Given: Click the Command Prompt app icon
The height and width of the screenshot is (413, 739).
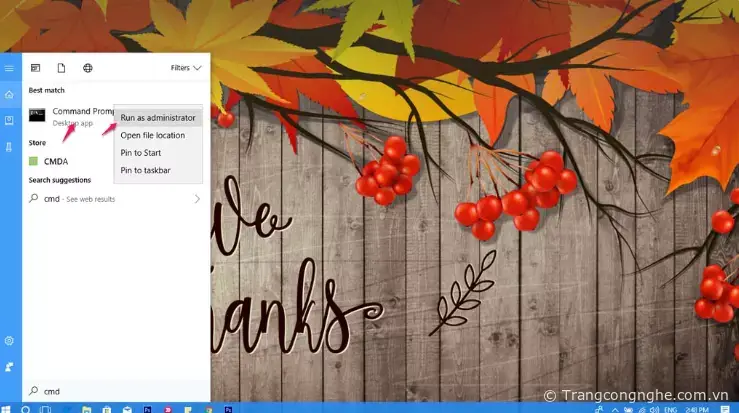Looking at the screenshot, I should pyautogui.click(x=37, y=116).
